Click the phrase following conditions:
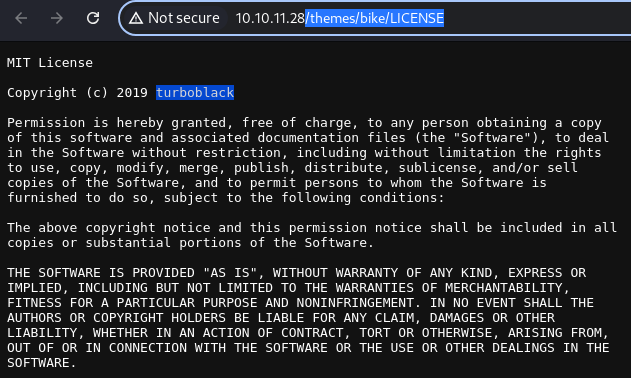This screenshot has height=378, width=631. click(363, 198)
